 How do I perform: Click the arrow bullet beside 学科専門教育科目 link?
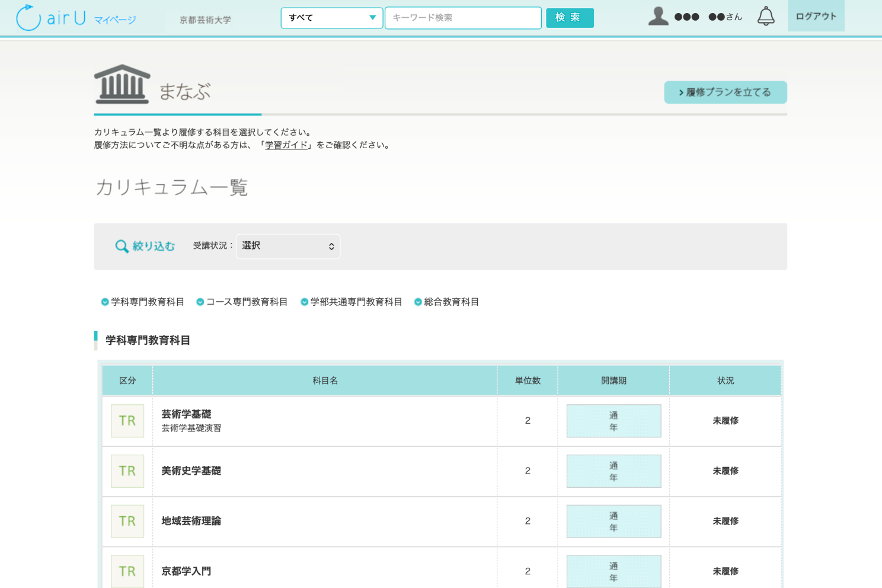tap(105, 302)
